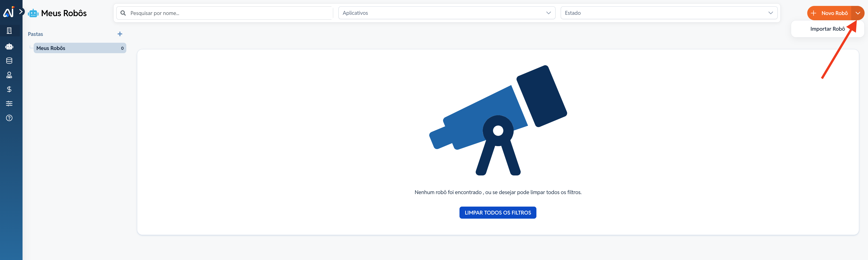868x260 pixels.
Task: Toggle the Novo Robô dropdown arrow
Action: point(858,13)
